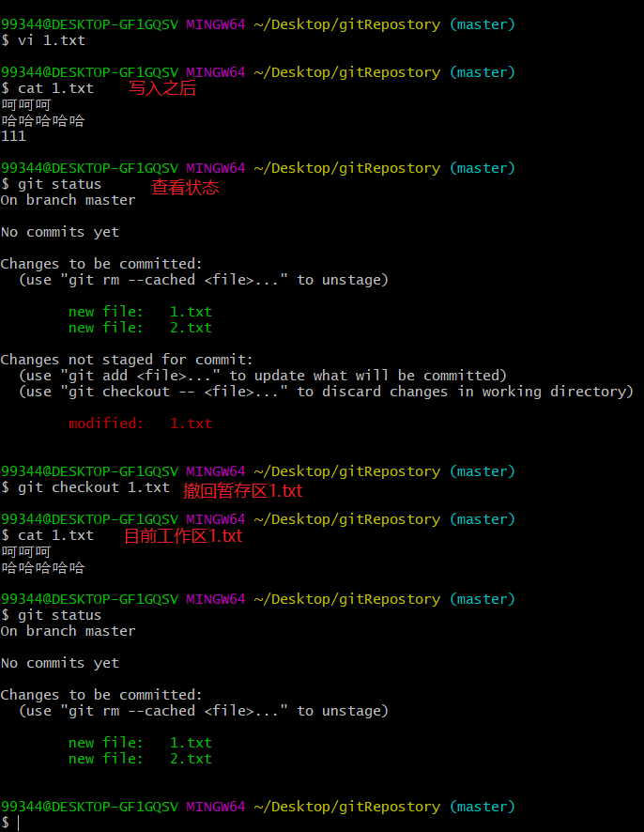Click the red annotation "写入之后"
The image size is (644, 832).
click(161, 88)
